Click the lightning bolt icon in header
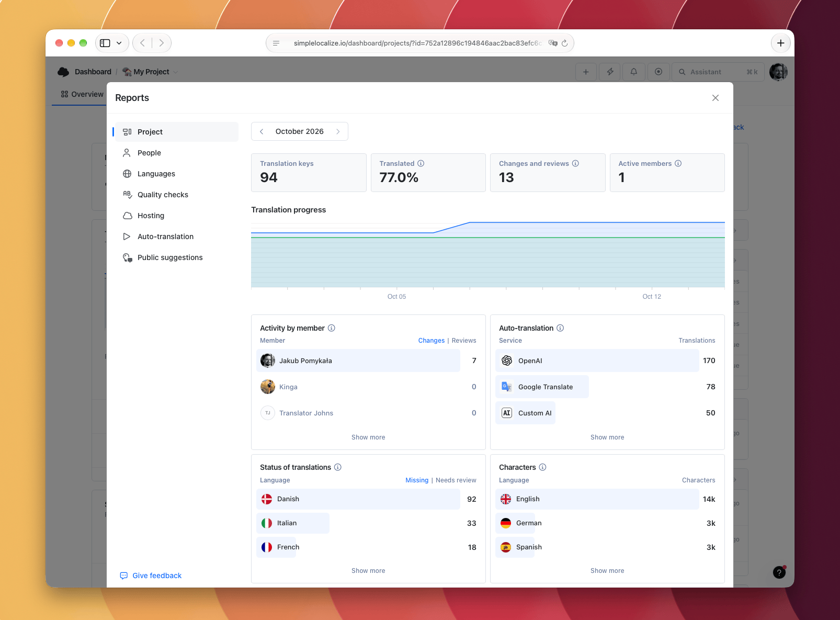The image size is (840, 620). tap(610, 72)
